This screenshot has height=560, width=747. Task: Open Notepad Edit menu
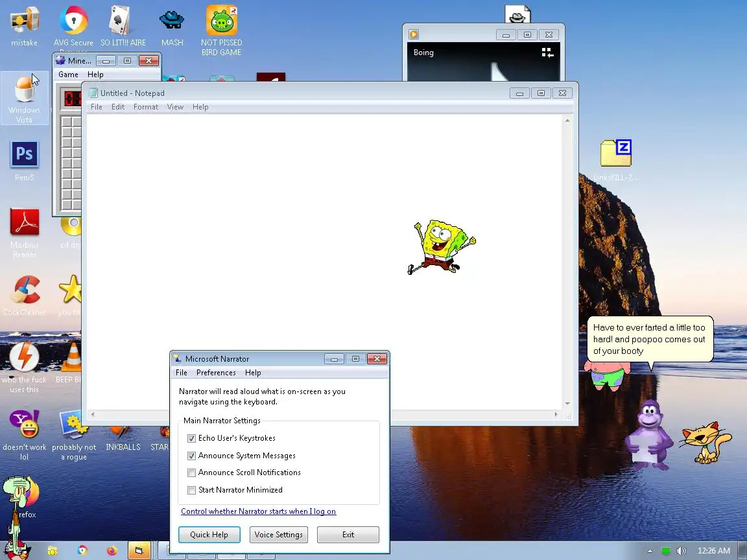(117, 107)
